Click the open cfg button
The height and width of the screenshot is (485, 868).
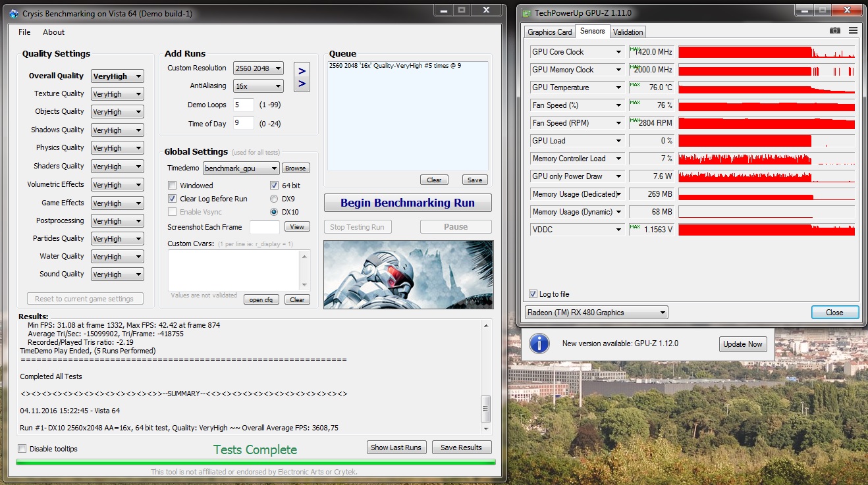pos(261,299)
